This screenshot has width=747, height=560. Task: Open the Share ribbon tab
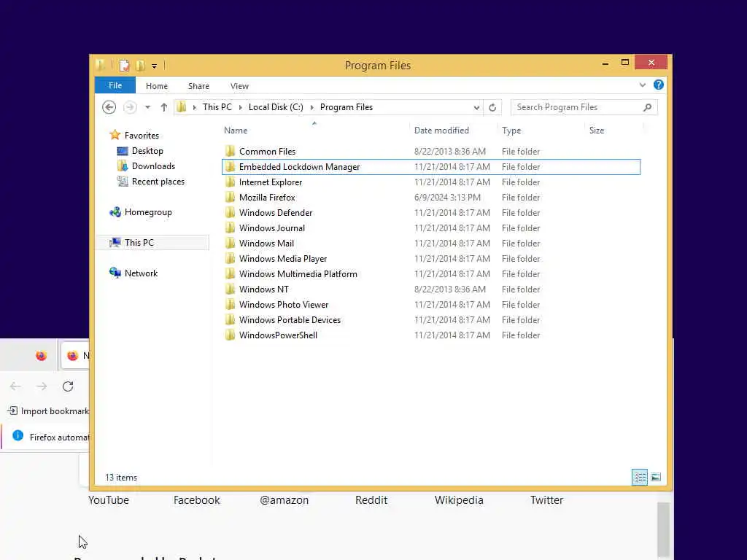coord(198,86)
